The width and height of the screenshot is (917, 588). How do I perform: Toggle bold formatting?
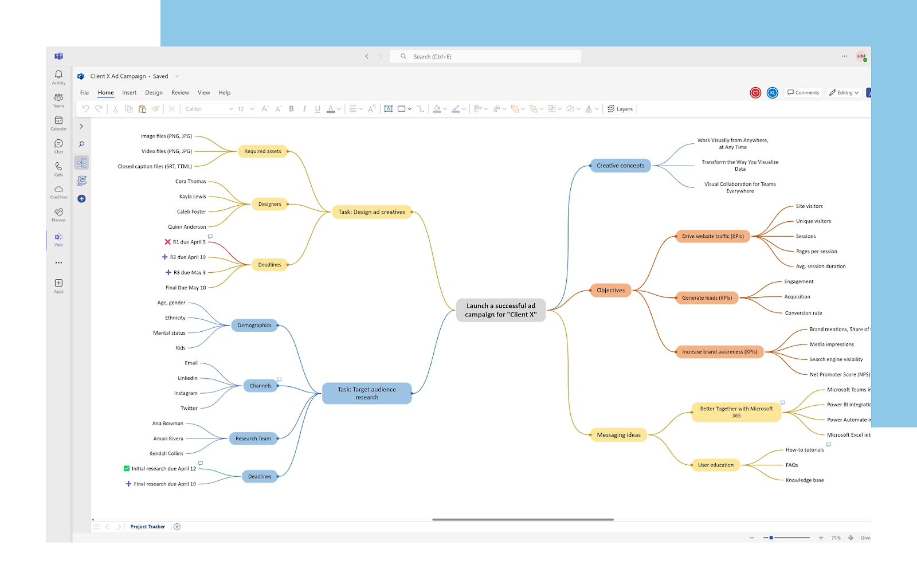(x=291, y=108)
